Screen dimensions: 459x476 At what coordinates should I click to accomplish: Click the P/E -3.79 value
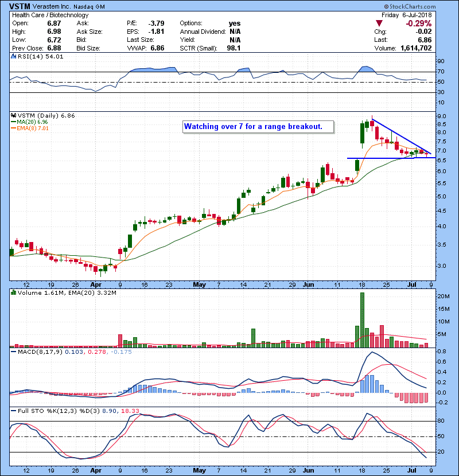[x=156, y=24]
